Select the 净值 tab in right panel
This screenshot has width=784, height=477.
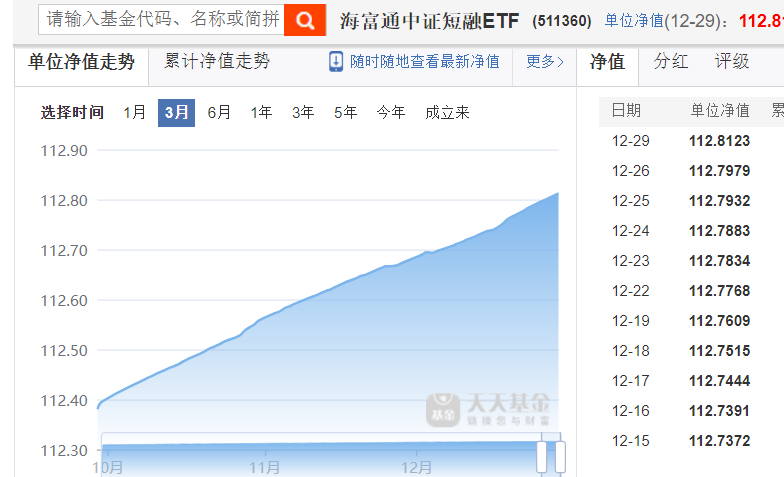pyautogui.click(x=608, y=61)
